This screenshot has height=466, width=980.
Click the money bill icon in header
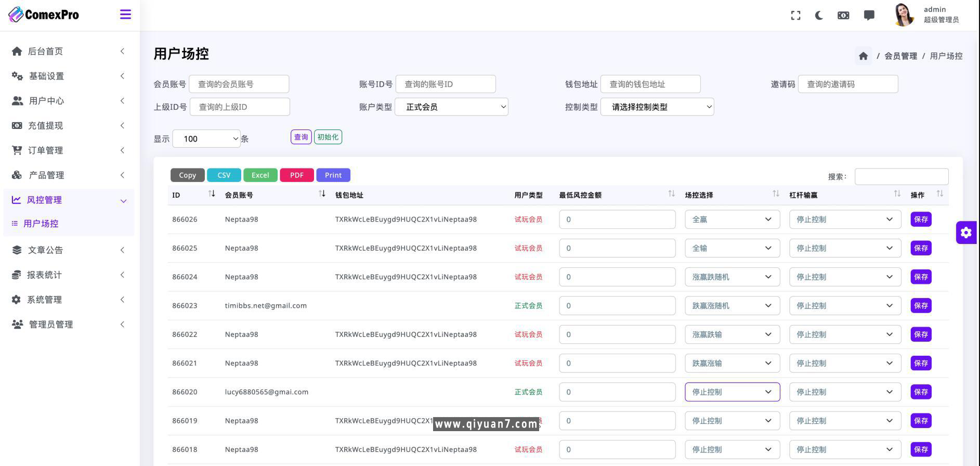[843, 16]
